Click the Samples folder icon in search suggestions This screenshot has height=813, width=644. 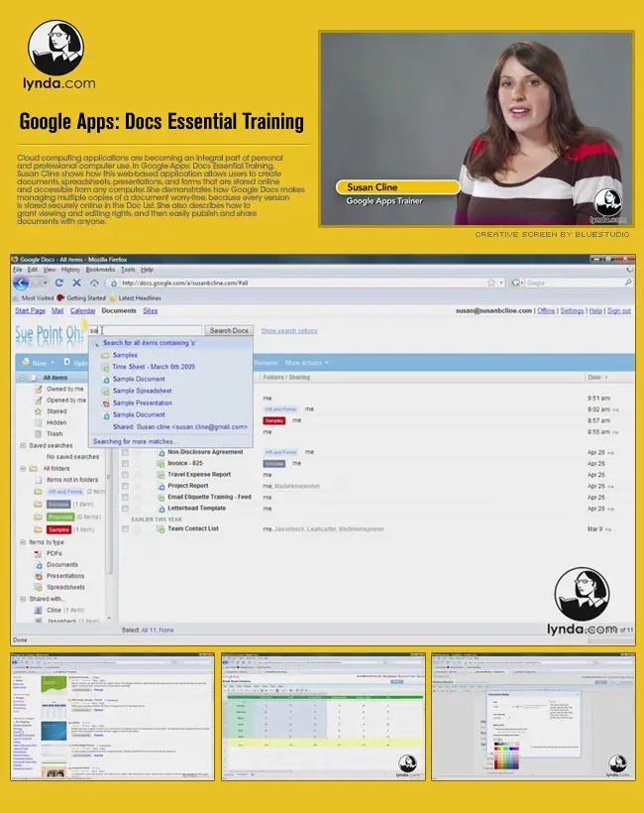(x=106, y=355)
